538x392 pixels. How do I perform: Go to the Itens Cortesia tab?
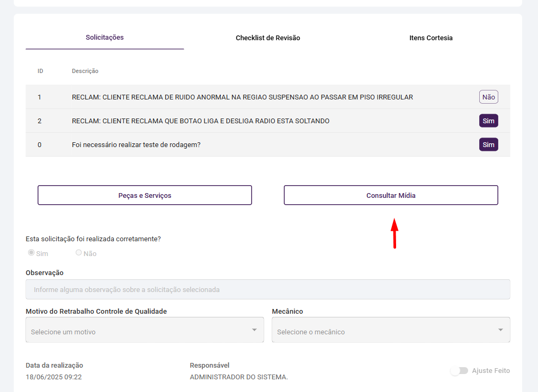pos(431,38)
